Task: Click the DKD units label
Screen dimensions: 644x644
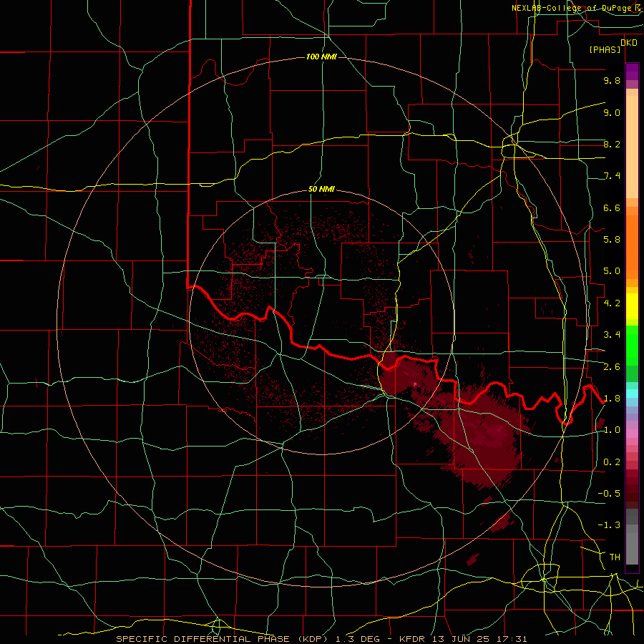Action: tap(629, 43)
